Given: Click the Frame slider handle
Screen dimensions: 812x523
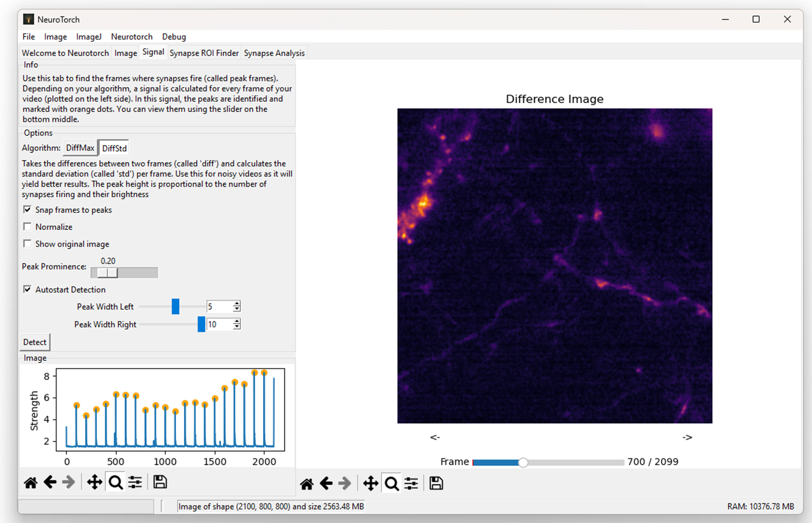Looking at the screenshot, I should (523, 463).
